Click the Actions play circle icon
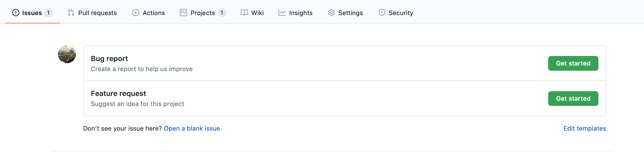The width and height of the screenshot is (644, 156). pos(136,13)
